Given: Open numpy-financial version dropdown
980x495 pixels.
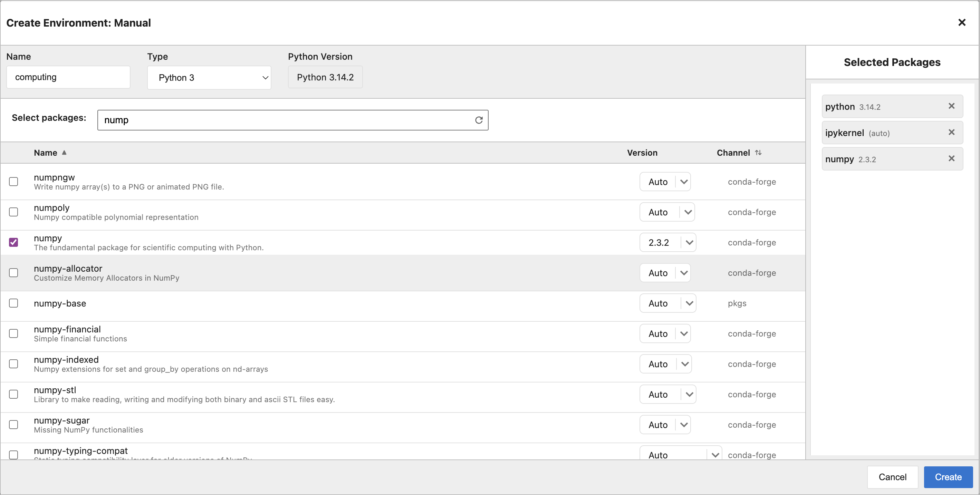Looking at the screenshot, I should pos(665,333).
